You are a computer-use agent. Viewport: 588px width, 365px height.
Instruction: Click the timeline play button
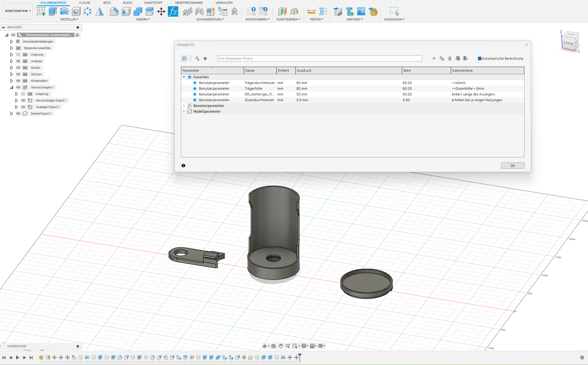coord(17,357)
